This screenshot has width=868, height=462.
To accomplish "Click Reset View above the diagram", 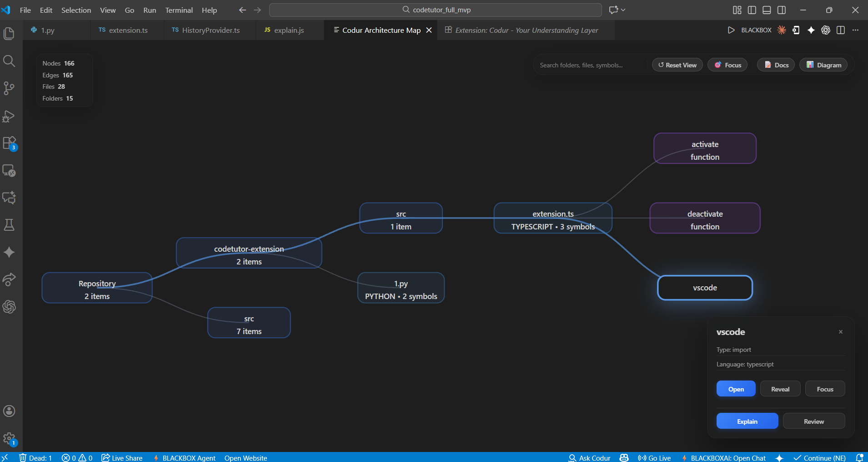I will pyautogui.click(x=677, y=65).
